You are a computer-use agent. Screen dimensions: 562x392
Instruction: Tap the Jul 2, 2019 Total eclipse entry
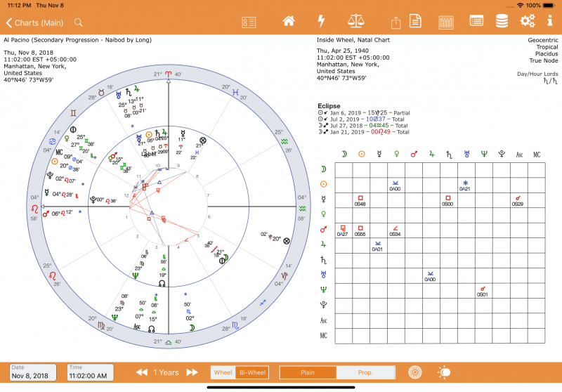click(x=361, y=119)
